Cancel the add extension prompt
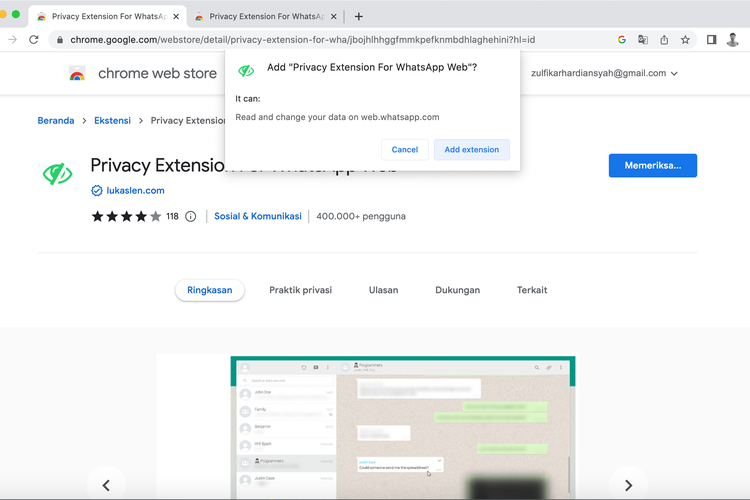 click(x=405, y=149)
